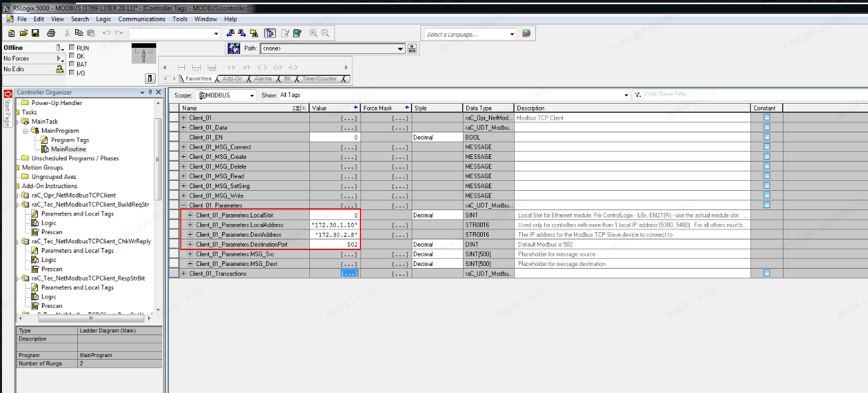Click the Zoom In magnifier icon
The height and width of the screenshot is (393, 868).
coord(313,33)
